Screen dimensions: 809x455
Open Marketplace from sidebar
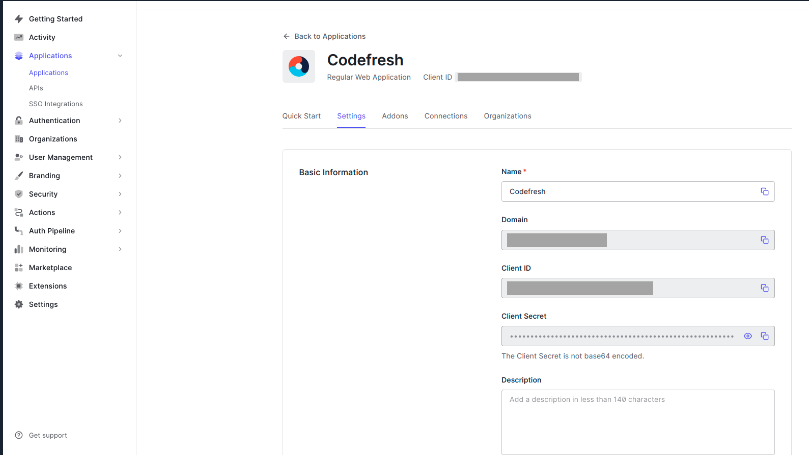pos(49,268)
